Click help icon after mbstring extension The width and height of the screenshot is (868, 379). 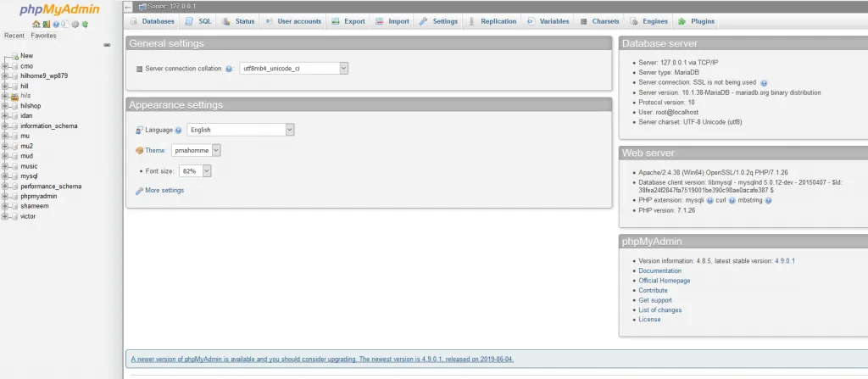tap(768, 201)
